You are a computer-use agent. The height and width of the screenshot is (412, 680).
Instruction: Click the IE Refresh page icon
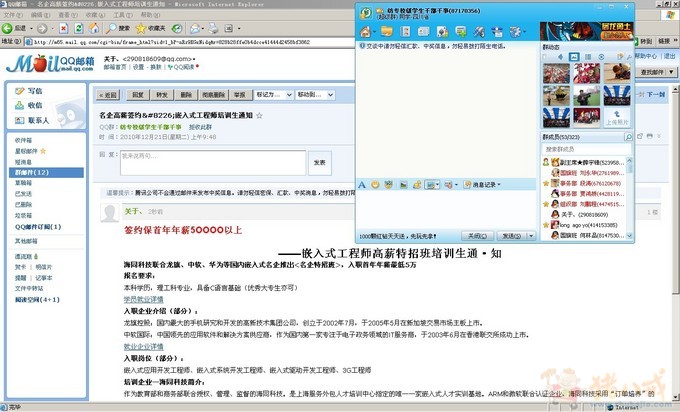(x=78, y=29)
